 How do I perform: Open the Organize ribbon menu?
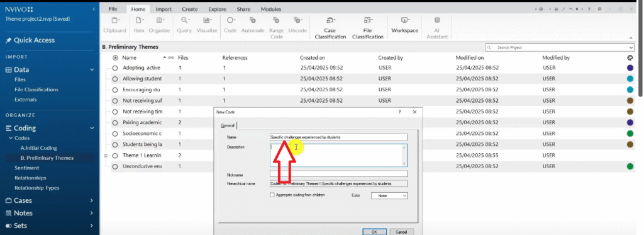pyautogui.click(x=159, y=25)
